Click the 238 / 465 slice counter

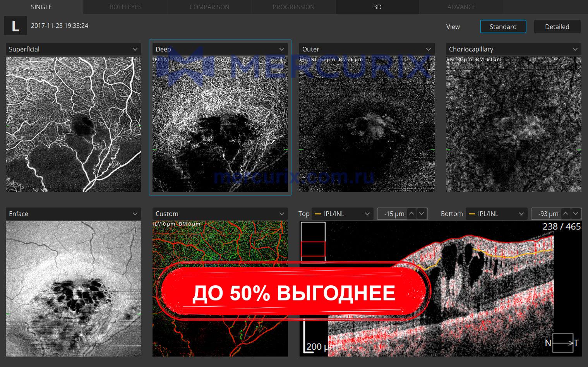561,226
